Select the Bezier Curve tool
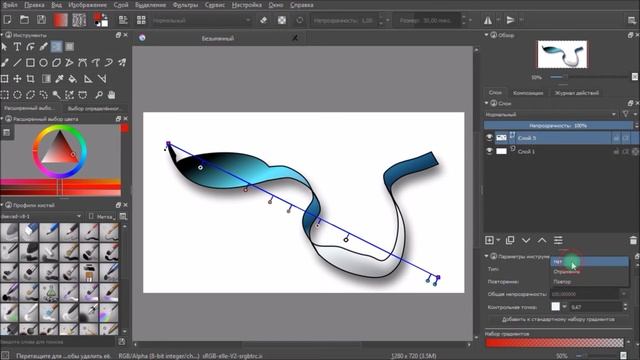Screen dimensions: 640x360 [x=82, y=63]
